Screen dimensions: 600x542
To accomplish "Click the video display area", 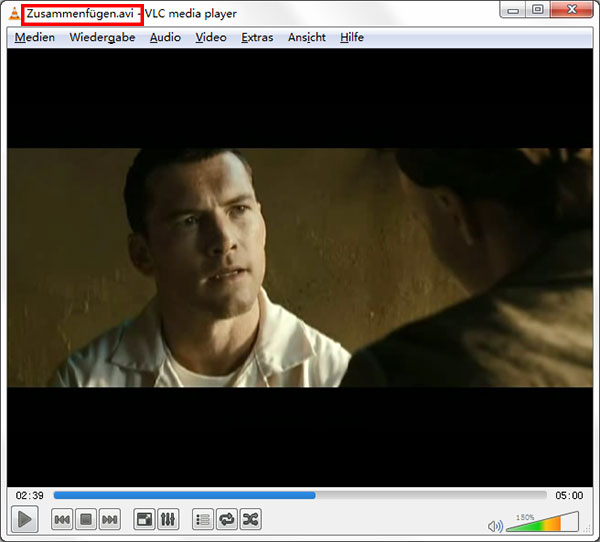I will click(x=300, y=268).
